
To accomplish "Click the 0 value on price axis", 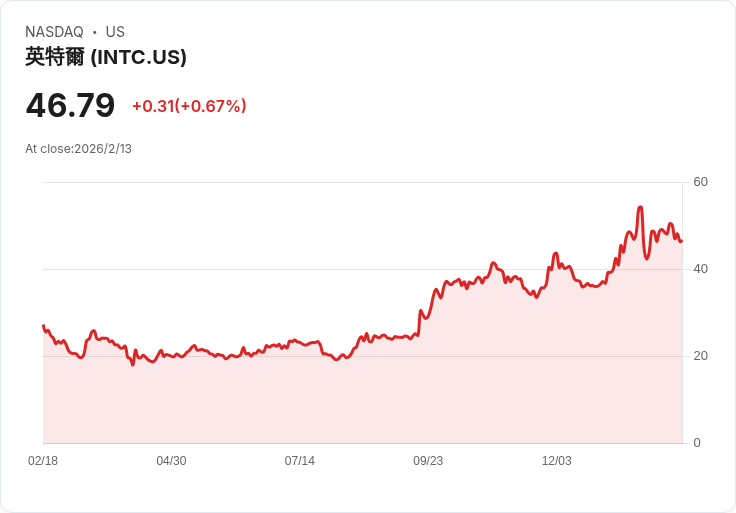I will point(697,443).
